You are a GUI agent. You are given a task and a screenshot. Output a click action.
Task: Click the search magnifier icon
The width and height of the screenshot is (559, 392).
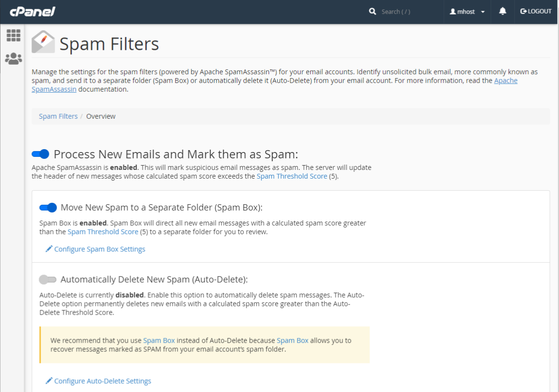pos(373,12)
